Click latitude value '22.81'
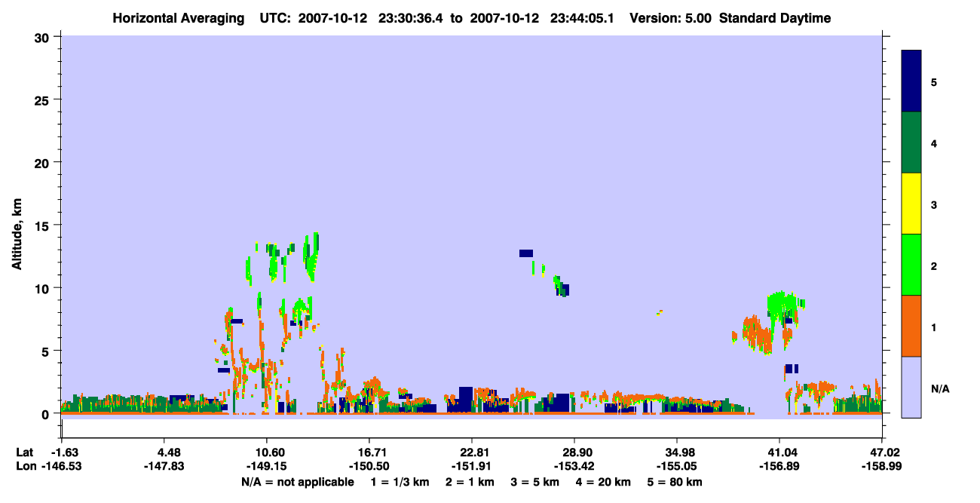This screenshot has width=980, height=503. 472,452
